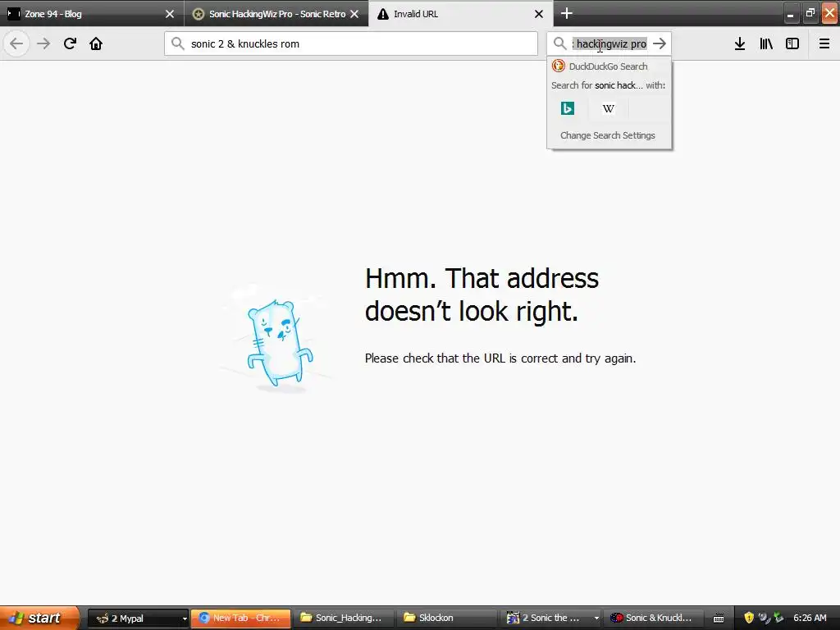This screenshot has width=840, height=630.
Task: Click the 6:26 AM clock
Action: tap(810, 619)
